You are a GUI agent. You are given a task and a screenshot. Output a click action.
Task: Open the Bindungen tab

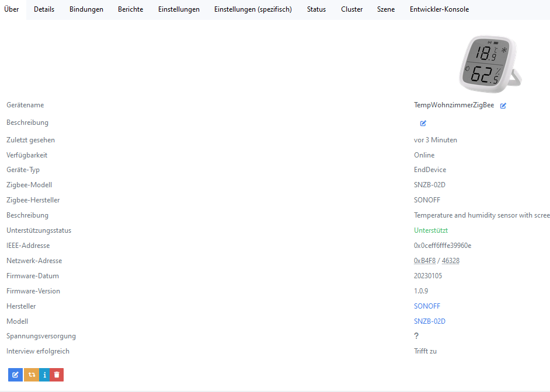[x=86, y=9]
